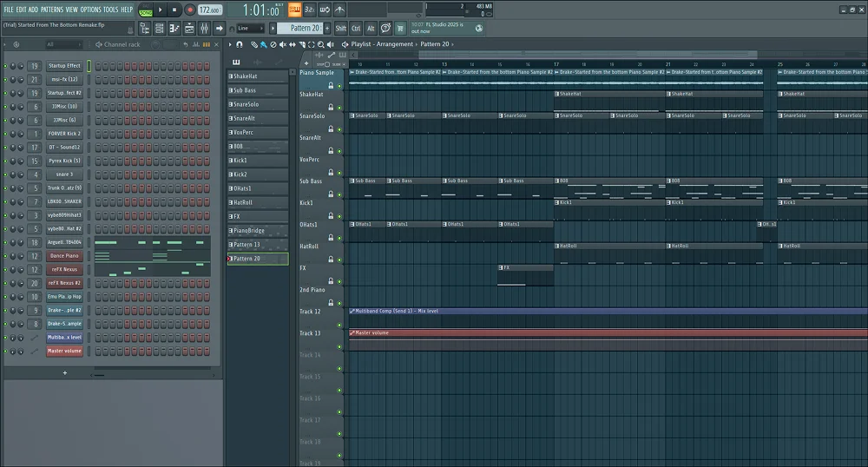This screenshot has height=467, width=868.
Task: Toggle the lock on the SnareSolo track
Action: (331, 129)
